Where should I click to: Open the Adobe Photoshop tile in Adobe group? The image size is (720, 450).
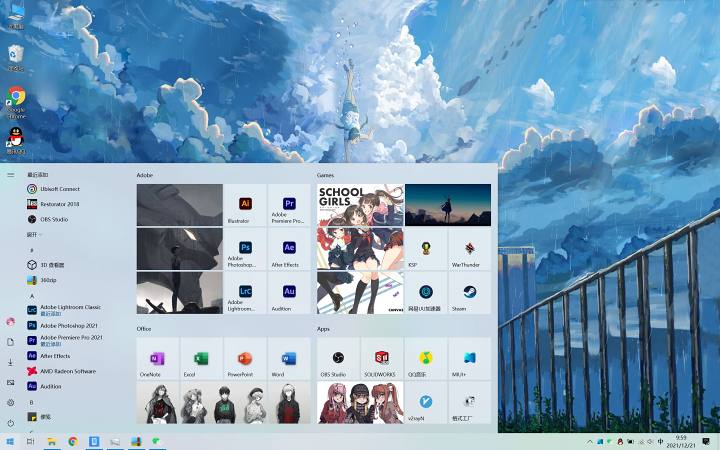[x=245, y=249]
